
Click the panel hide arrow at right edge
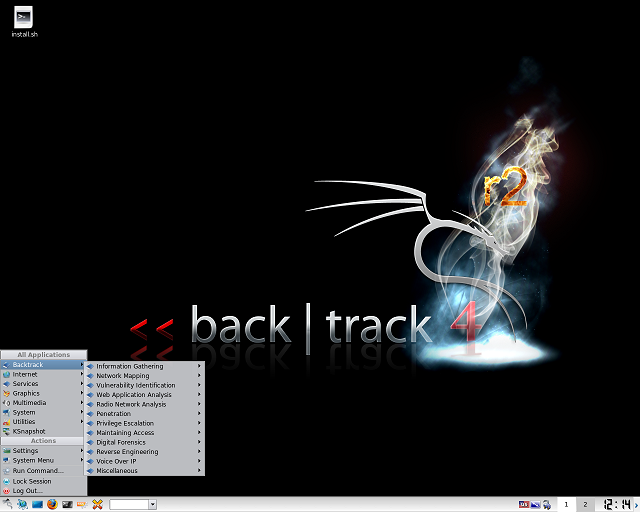pyautogui.click(x=636, y=505)
